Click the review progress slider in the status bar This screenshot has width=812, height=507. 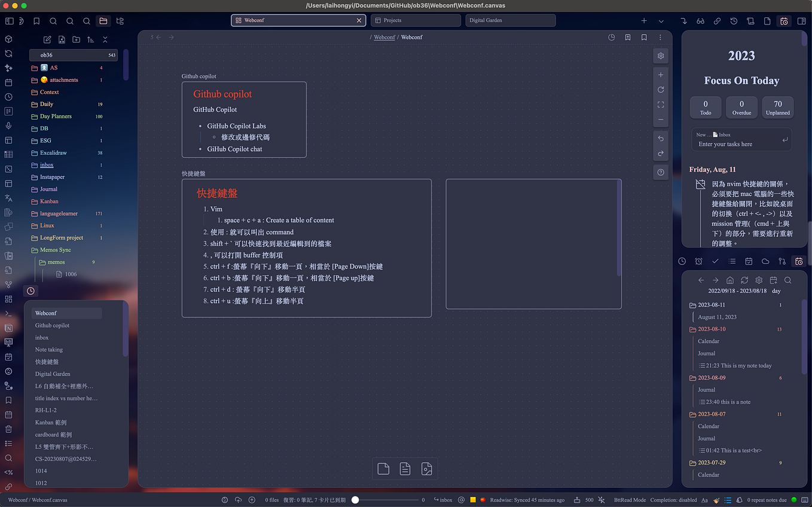(x=355, y=500)
